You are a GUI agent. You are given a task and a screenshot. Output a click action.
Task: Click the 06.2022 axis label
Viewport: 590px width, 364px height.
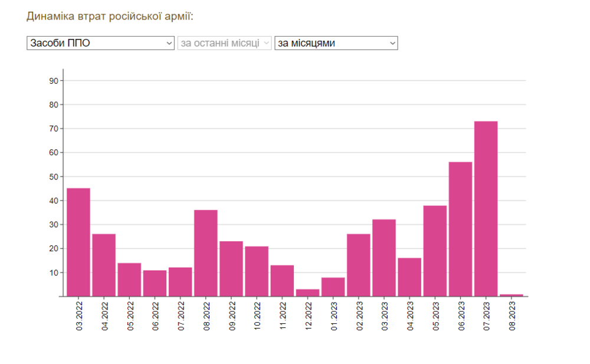(x=155, y=316)
